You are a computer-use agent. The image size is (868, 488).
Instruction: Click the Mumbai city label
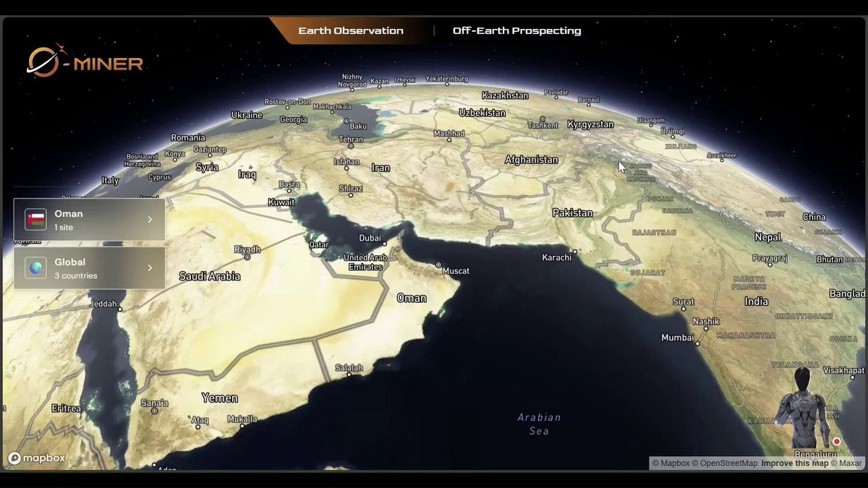(x=678, y=338)
